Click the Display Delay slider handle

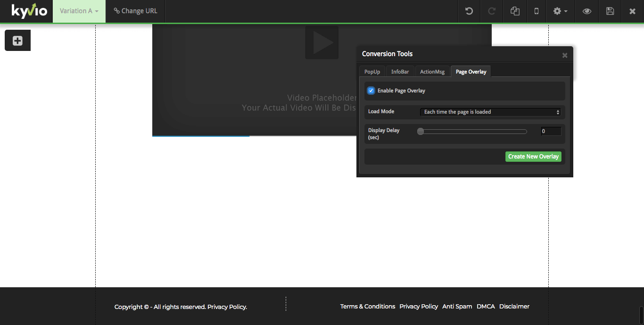(421, 132)
